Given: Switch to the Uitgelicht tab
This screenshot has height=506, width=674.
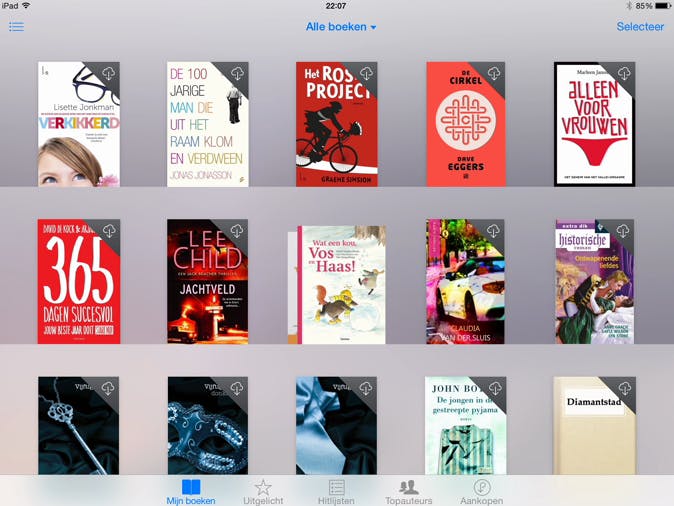Looking at the screenshot, I should (x=263, y=492).
